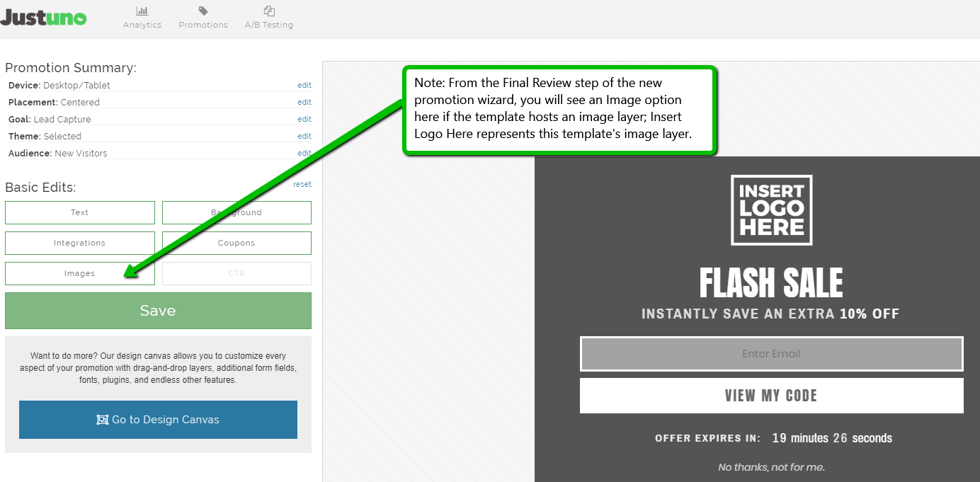This screenshot has width=980, height=482.
Task: Open the Text basic edit option
Action: [80, 212]
